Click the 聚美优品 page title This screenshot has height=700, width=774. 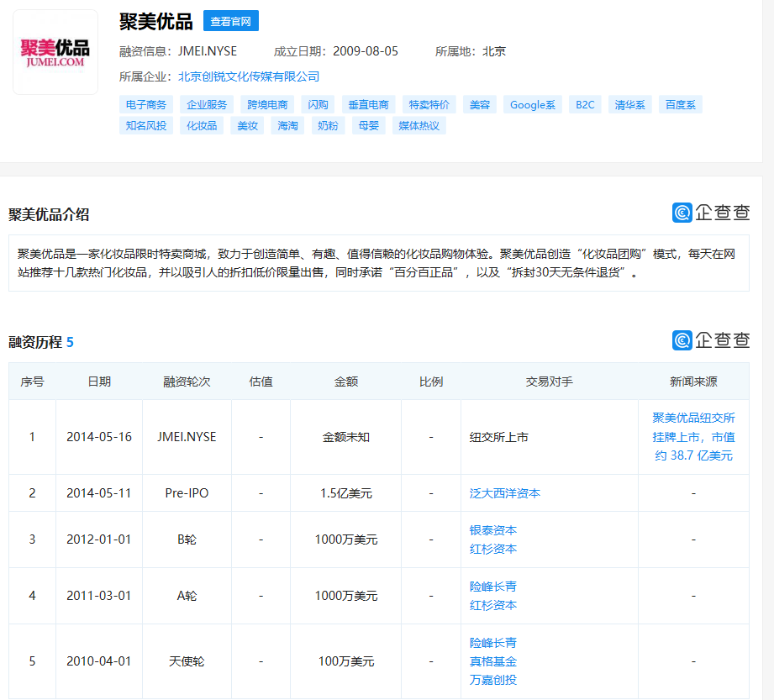tap(156, 22)
